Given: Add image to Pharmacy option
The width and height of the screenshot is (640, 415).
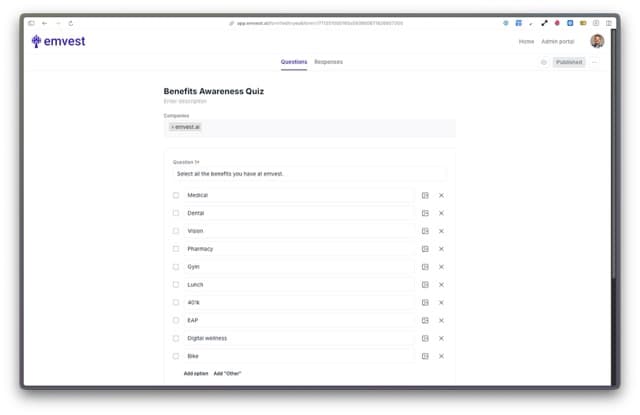Looking at the screenshot, I should pyautogui.click(x=425, y=249).
